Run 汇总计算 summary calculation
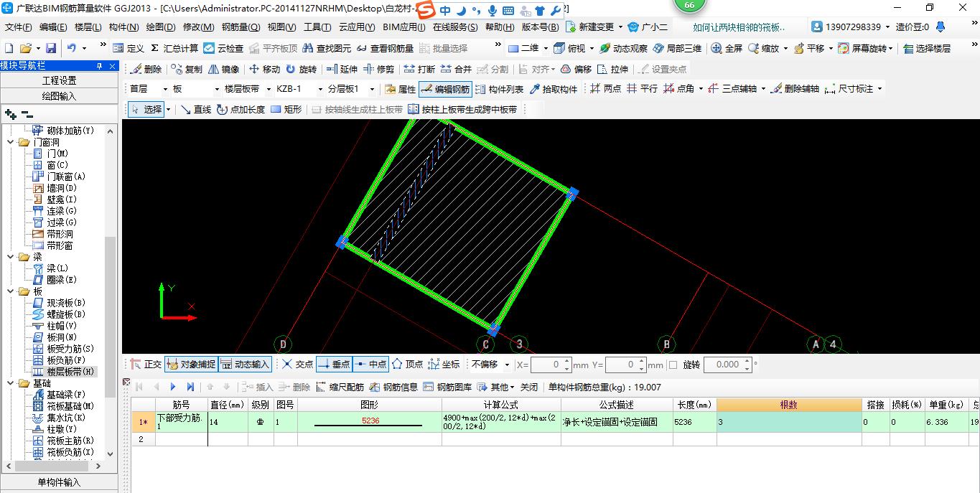980x493 pixels. 174,48
